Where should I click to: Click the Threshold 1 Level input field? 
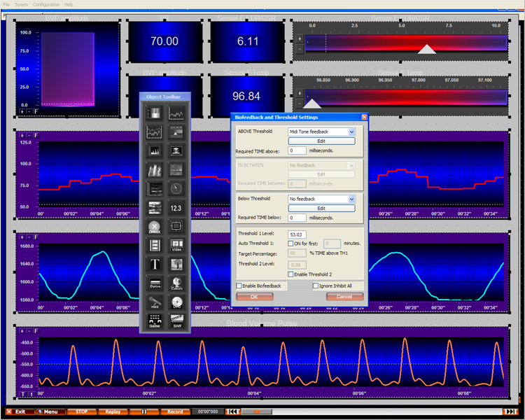297,234
